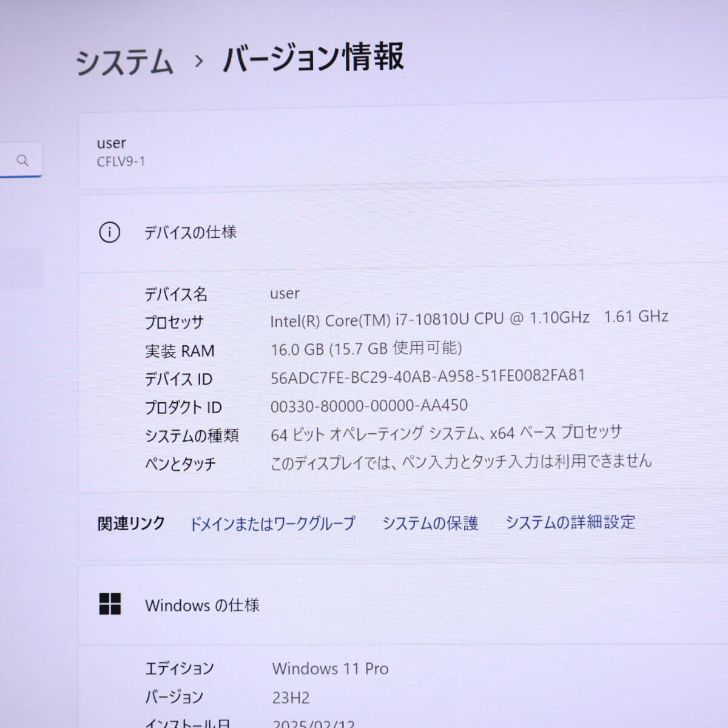Image resolution: width=728 pixels, height=728 pixels.
Task: Select processor value Intel(R) Core(TM) i7-10810U
Action: point(469,318)
